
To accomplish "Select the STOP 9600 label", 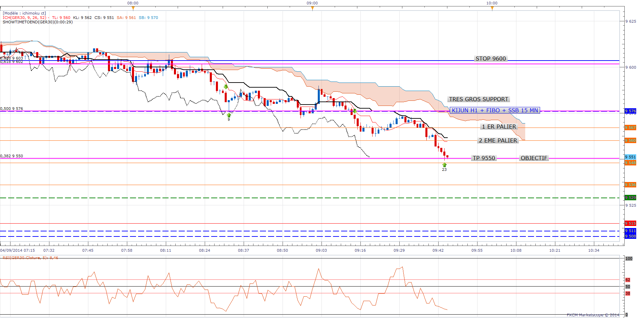I will tap(491, 59).
